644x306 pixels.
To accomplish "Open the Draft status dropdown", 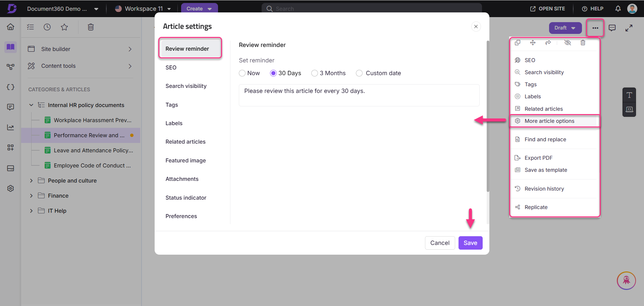I will coord(565,28).
